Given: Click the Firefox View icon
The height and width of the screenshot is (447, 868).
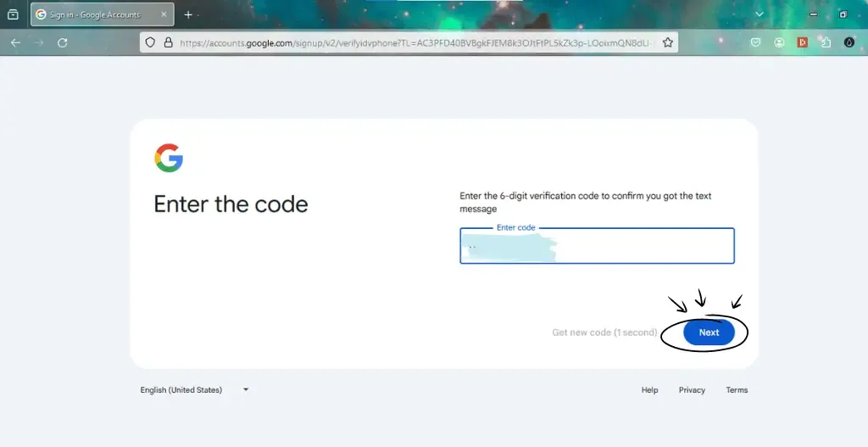Looking at the screenshot, I should click(x=13, y=14).
